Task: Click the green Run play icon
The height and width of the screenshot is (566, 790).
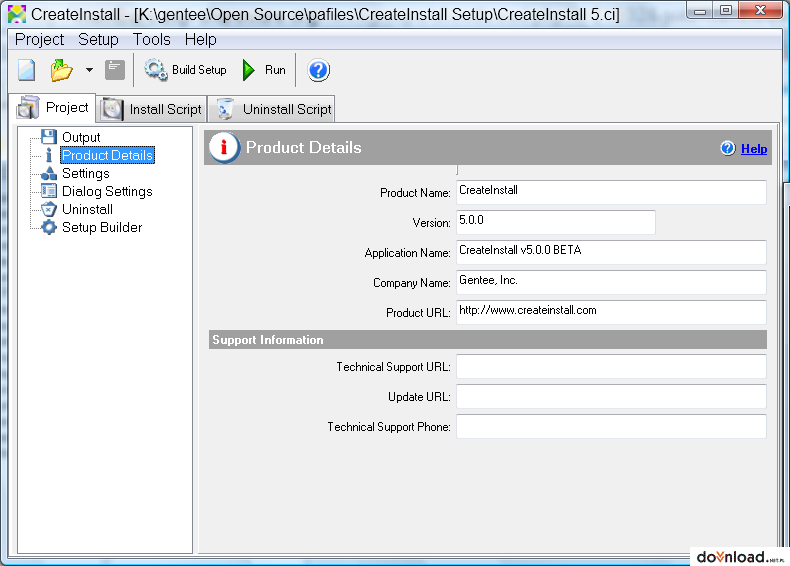Action: pos(248,70)
